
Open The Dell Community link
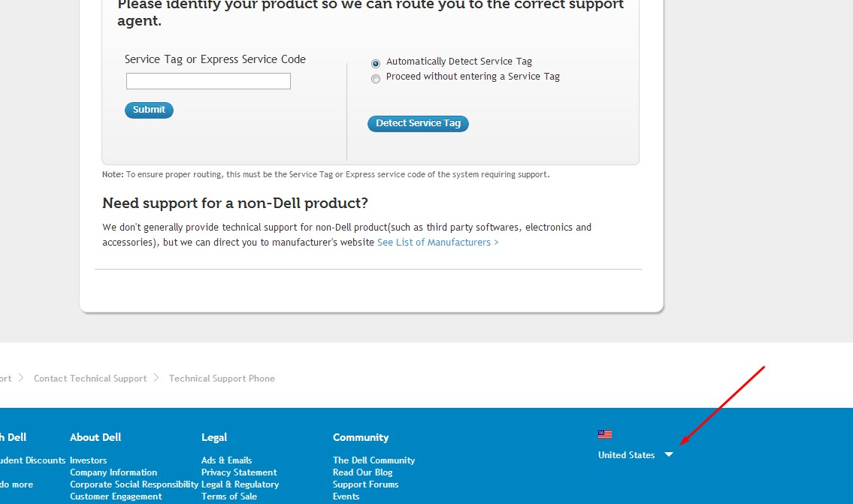[374, 460]
